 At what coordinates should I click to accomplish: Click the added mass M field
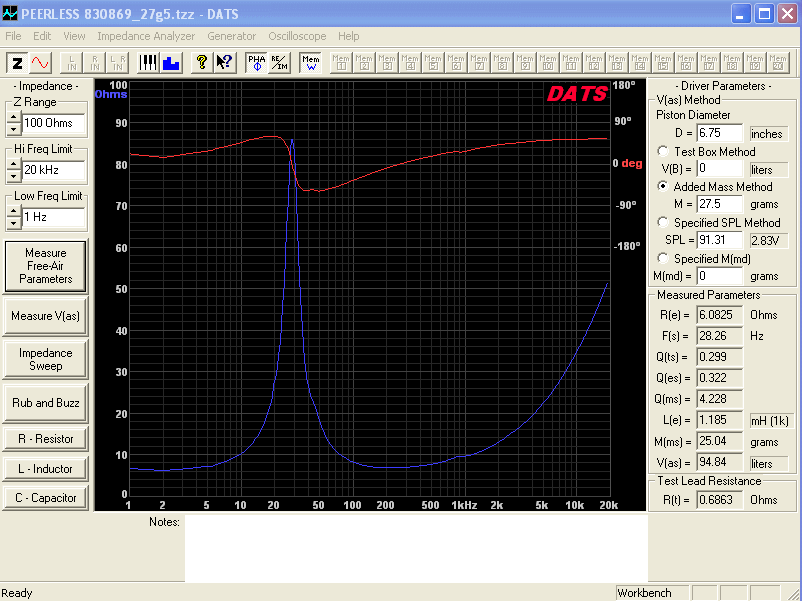point(720,204)
